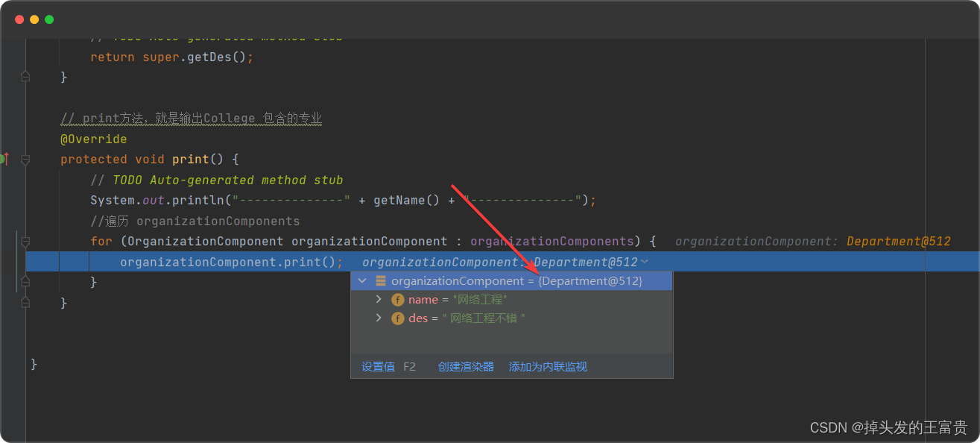Click the yellow minimize window button

coord(34,19)
